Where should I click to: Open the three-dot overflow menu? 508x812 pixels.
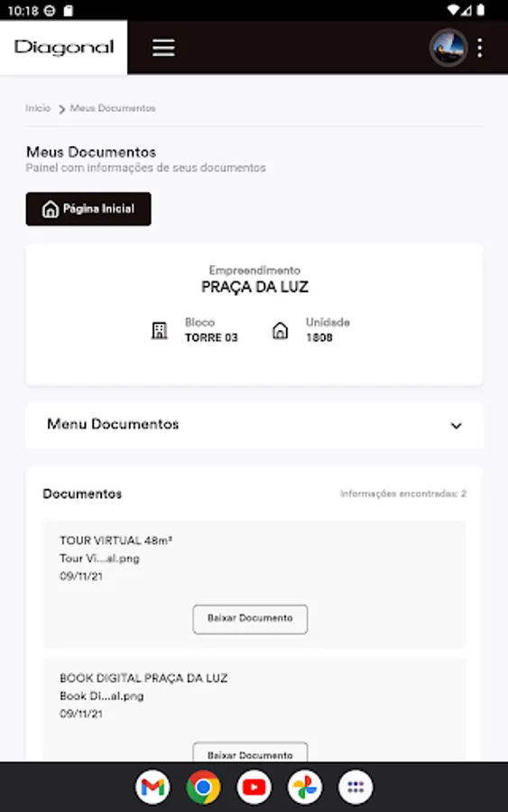(480, 48)
